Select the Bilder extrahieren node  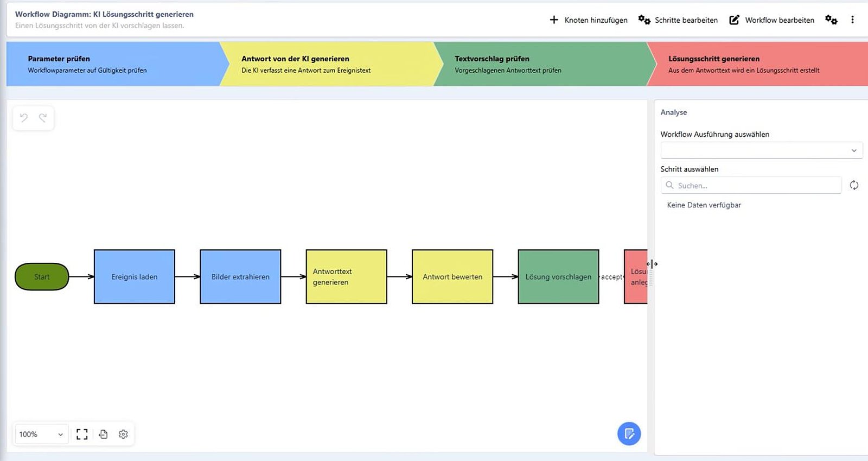240,277
